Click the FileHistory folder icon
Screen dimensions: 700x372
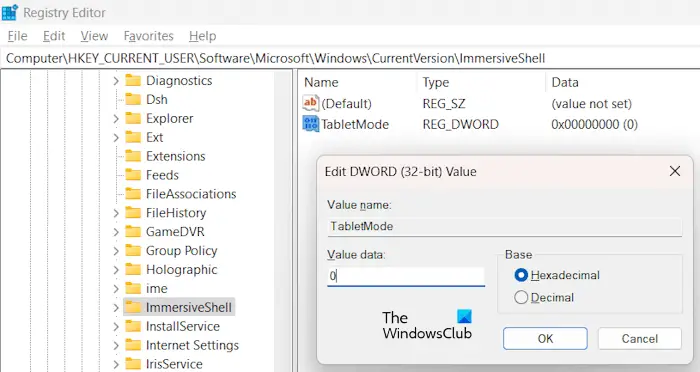(133, 213)
